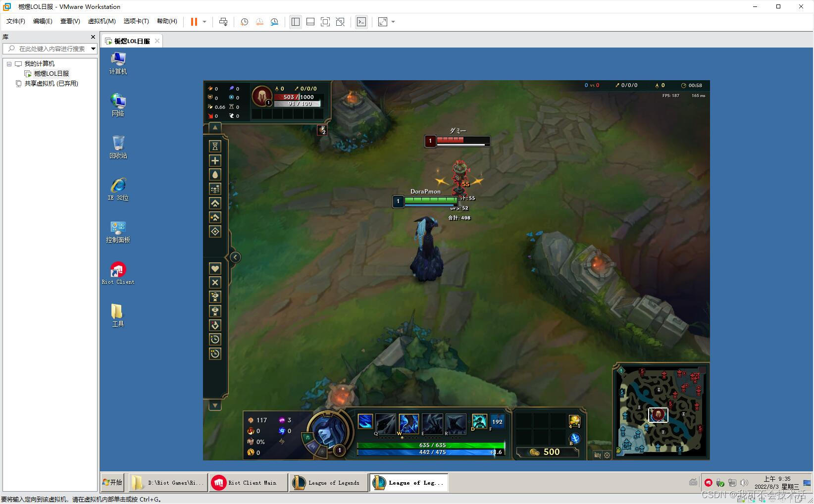
Task: Open the 文件(F) menu
Action: pos(16,21)
